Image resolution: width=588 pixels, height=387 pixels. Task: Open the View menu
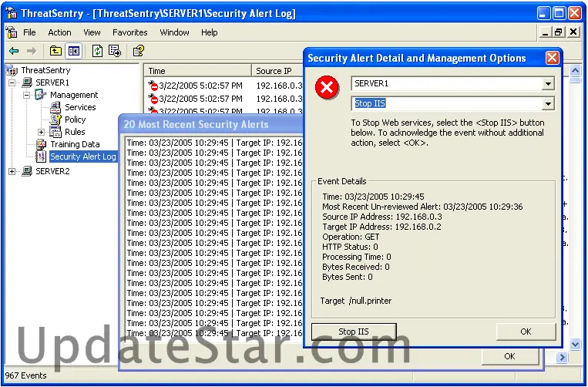[x=92, y=32]
